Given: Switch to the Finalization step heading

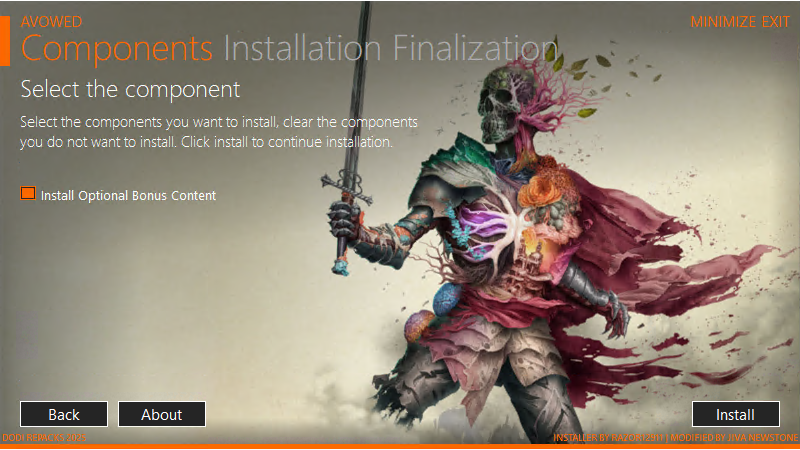Looking at the screenshot, I should point(476,48).
